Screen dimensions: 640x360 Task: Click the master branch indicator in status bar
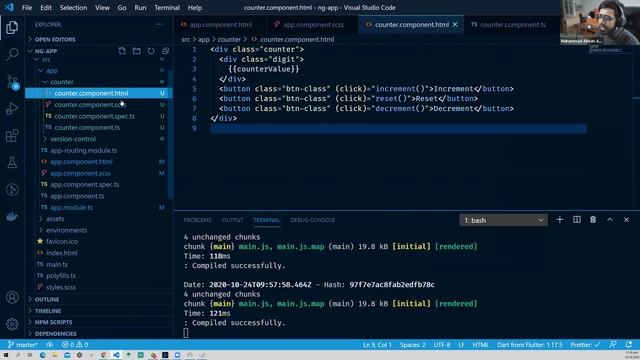pyautogui.click(x=22, y=345)
